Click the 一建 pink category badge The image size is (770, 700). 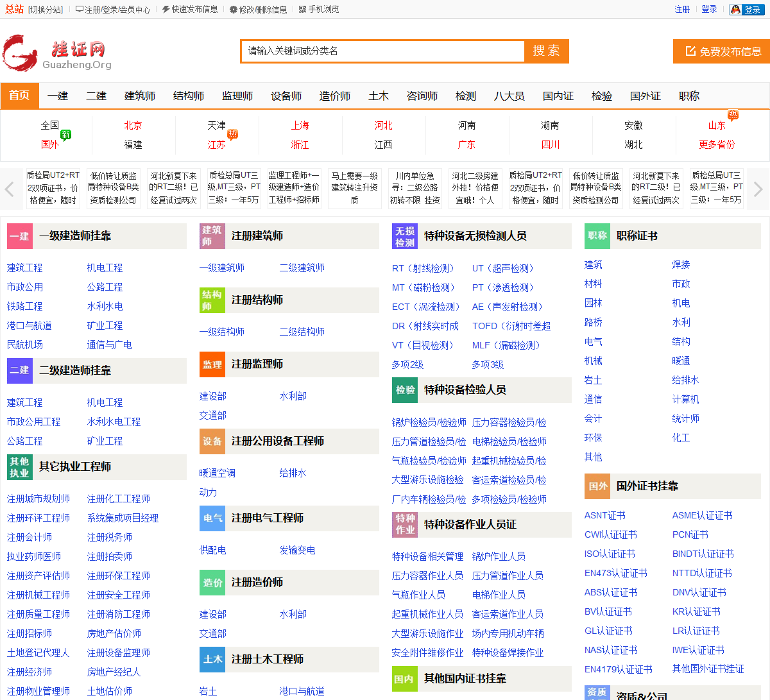click(x=20, y=236)
